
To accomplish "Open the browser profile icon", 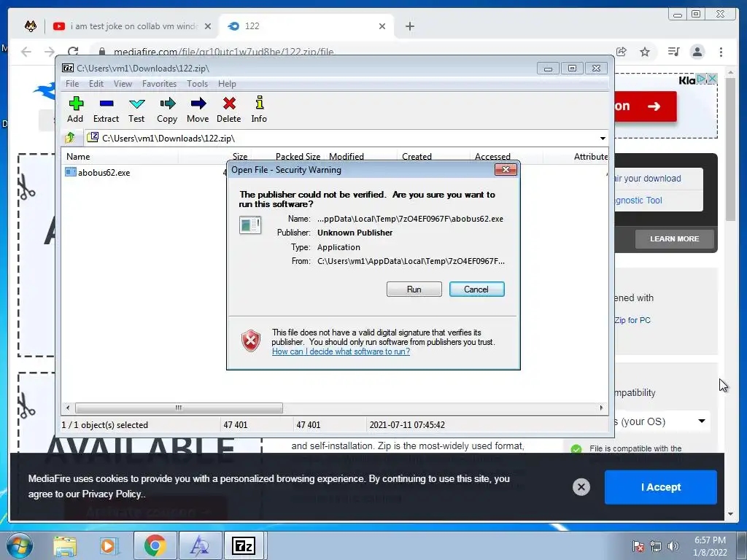I will [x=697, y=52].
